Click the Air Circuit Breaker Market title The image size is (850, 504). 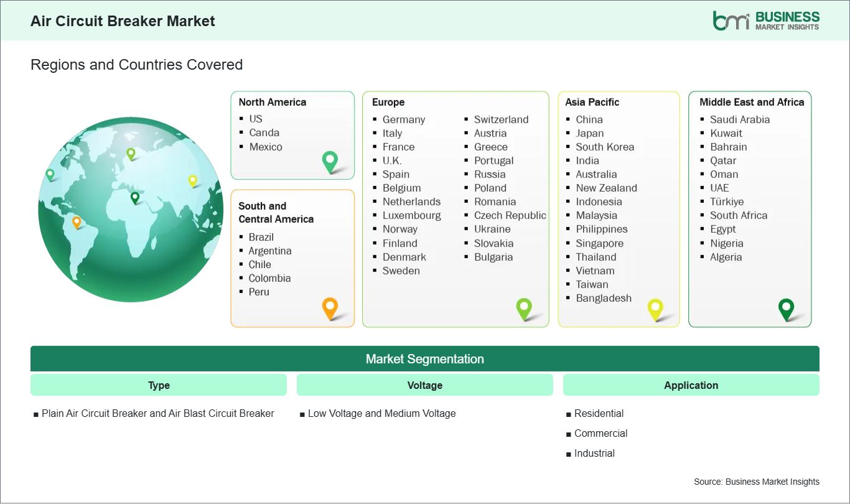122,21
